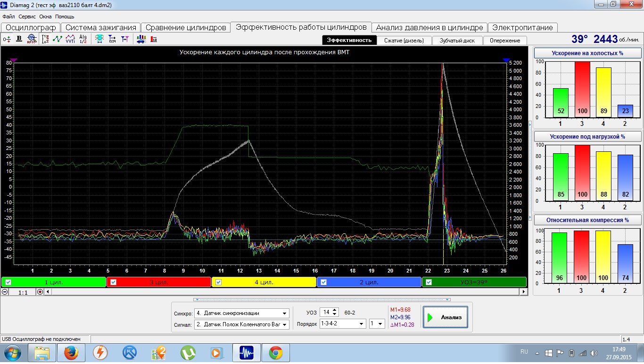Click the blue right marker triangle on chart
644x364 pixels.
(x=506, y=60)
